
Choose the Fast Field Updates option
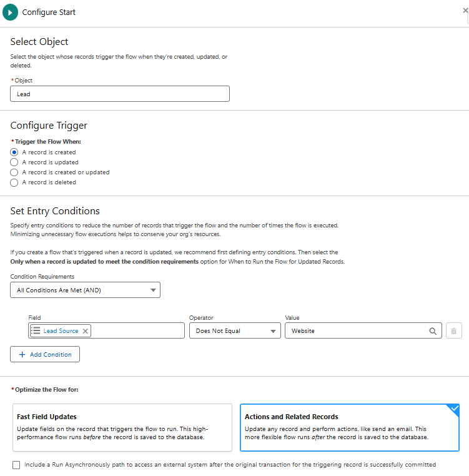coord(122,427)
